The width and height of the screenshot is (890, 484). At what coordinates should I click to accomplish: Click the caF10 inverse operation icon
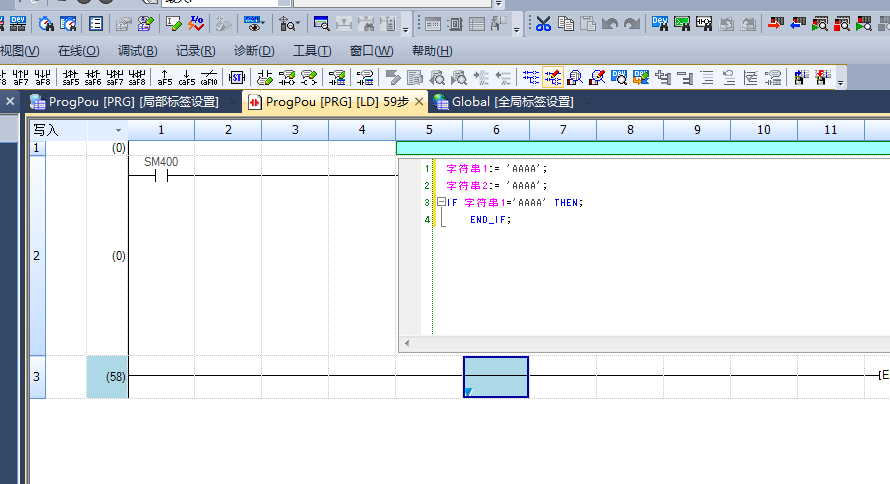[209, 77]
